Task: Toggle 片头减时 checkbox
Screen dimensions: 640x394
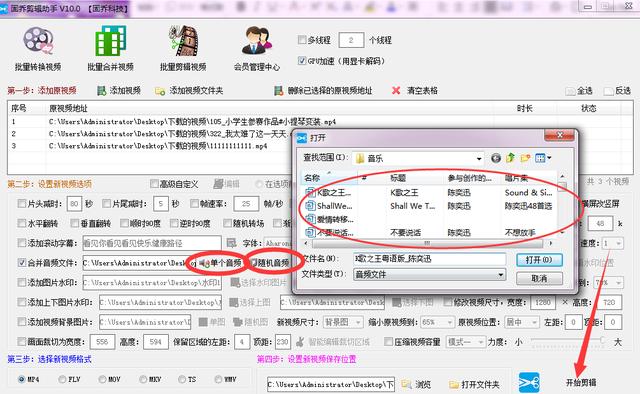Action: click(22, 203)
